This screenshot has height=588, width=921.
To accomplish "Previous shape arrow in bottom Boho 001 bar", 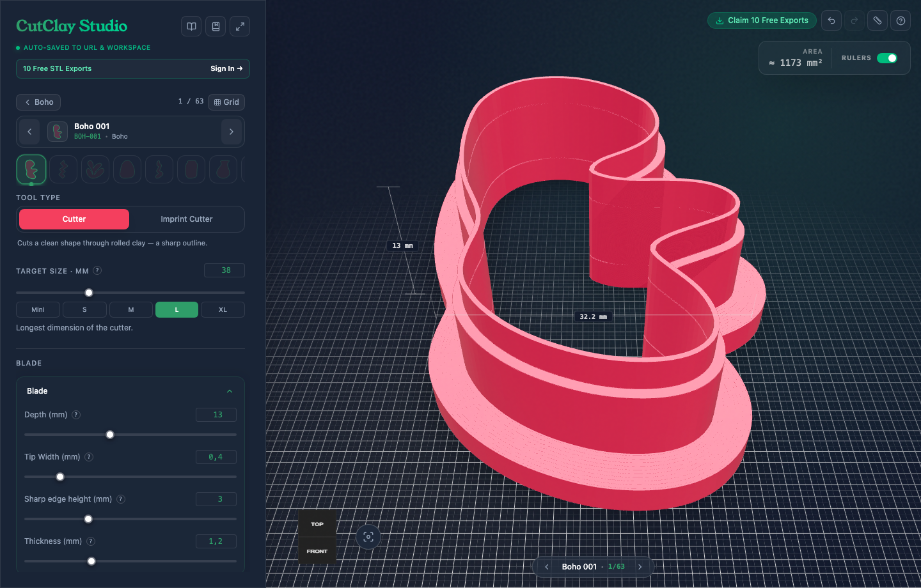I will (x=547, y=567).
